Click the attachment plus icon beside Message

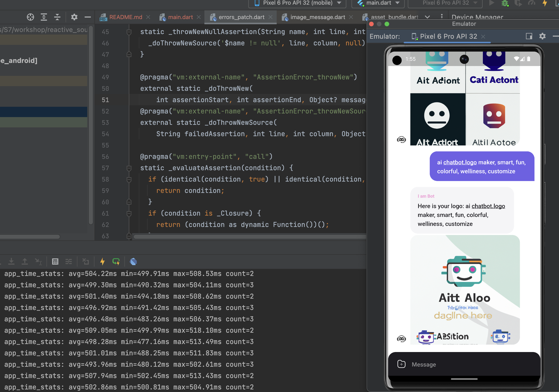401,364
